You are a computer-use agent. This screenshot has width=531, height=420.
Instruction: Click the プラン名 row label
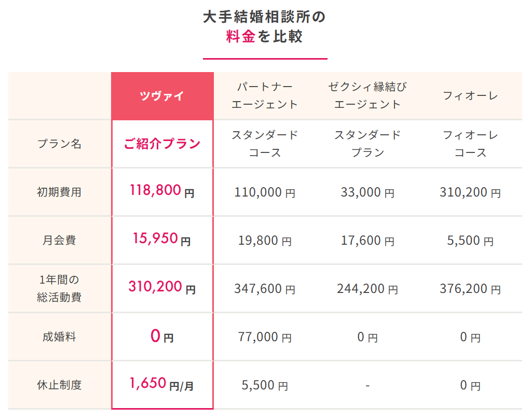[x=59, y=144]
